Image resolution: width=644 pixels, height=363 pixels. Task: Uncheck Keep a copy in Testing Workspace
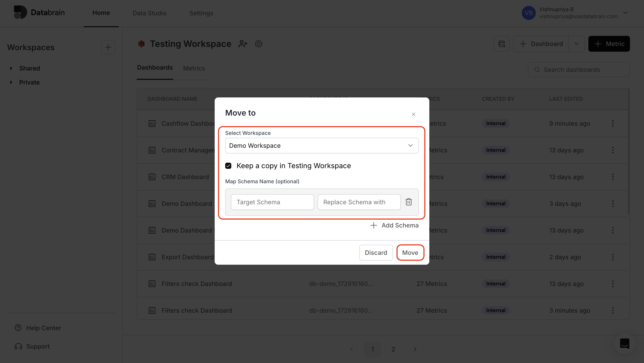click(228, 166)
